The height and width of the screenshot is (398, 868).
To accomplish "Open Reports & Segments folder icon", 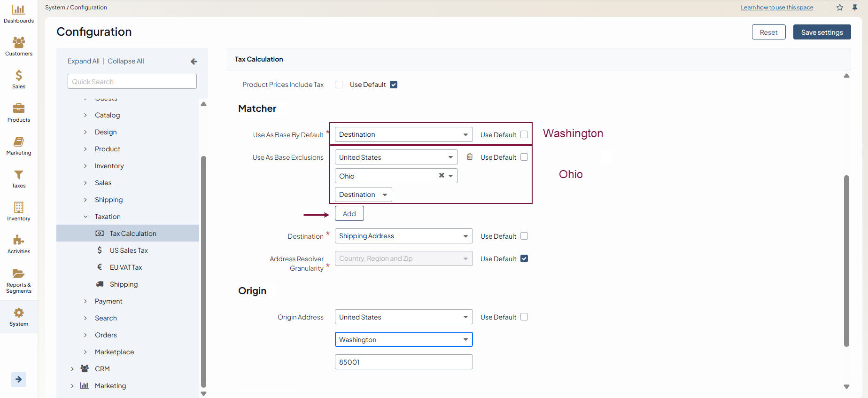I will tap(18, 273).
